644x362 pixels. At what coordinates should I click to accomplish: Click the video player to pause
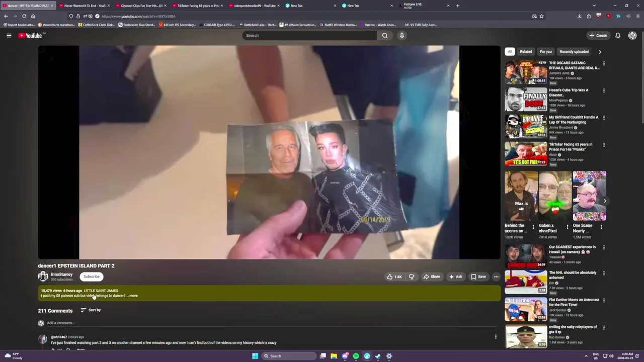click(269, 152)
